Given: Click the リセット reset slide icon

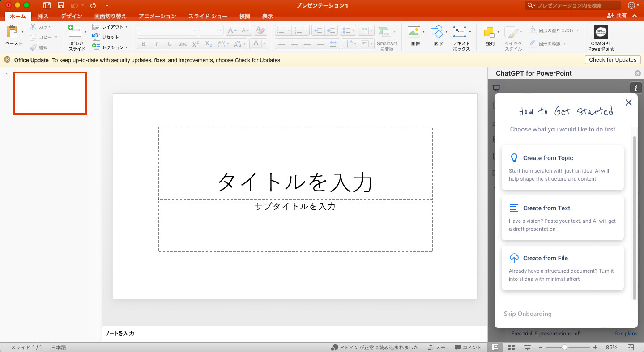Looking at the screenshot, I should 96,37.
